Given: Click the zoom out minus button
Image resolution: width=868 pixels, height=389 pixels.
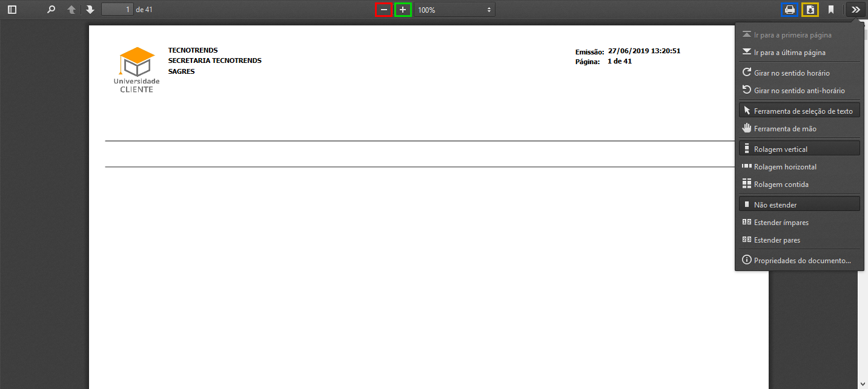Looking at the screenshot, I should [x=383, y=10].
